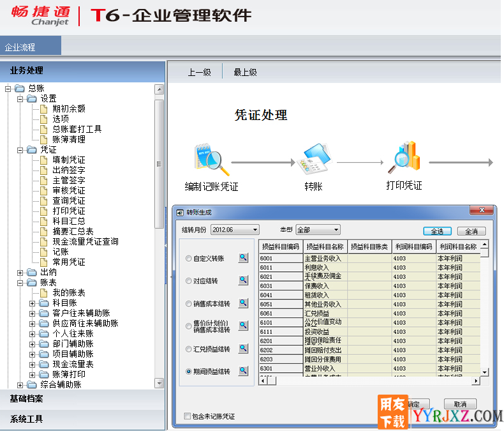Open the 系统工具 panel section
The image size is (504, 431).
tap(82, 420)
